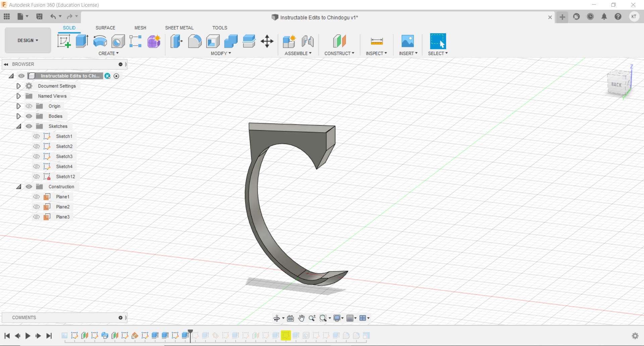Viewport: 644px width, 346px height.
Task: Open the DESIGN workspace dropdown
Action: click(28, 40)
